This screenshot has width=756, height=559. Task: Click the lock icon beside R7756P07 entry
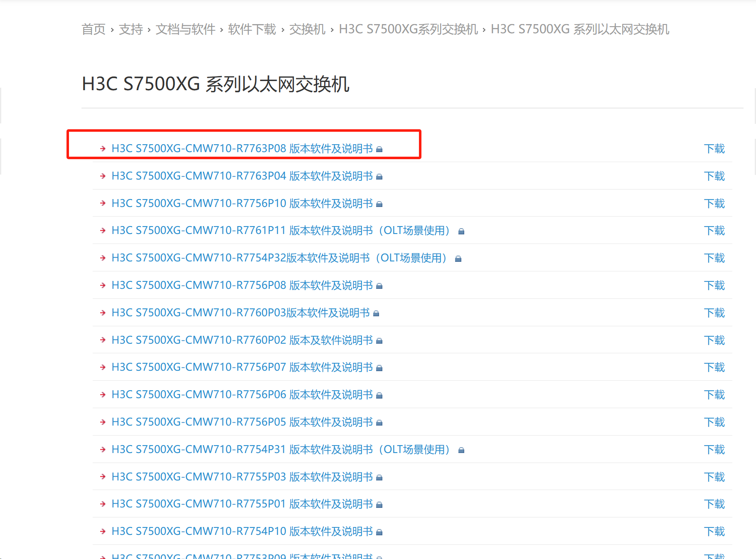[x=379, y=368]
